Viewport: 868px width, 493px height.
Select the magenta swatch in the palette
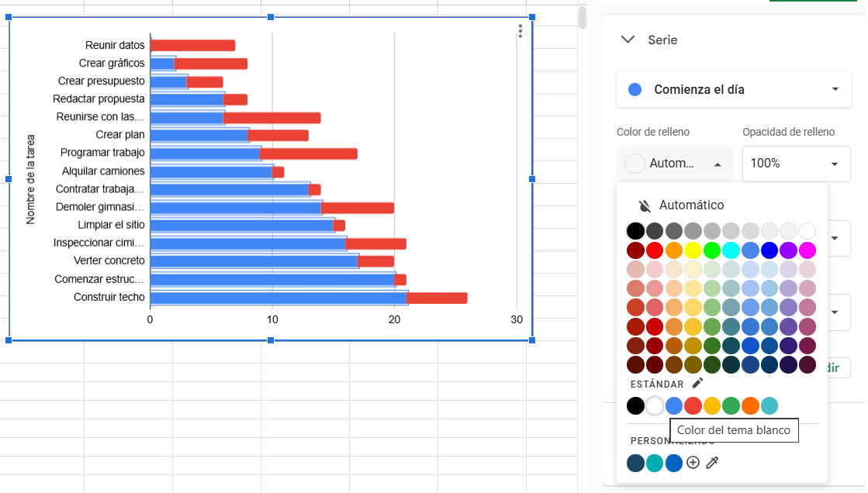tap(807, 250)
